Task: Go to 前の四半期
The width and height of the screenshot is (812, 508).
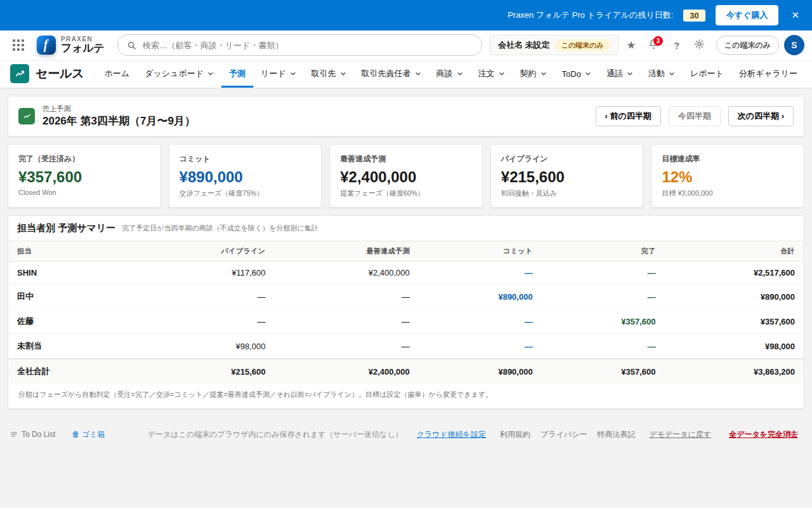Action: click(628, 116)
